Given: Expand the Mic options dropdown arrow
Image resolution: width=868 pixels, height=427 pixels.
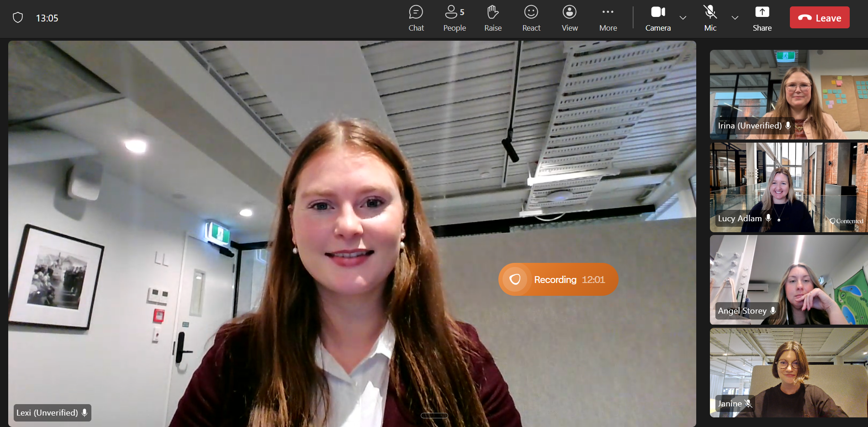Looking at the screenshot, I should [x=735, y=18].
